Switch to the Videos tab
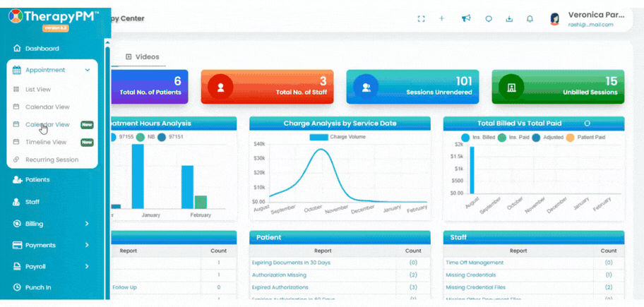This screenshot has width=644, height=307. click(143, 56)
